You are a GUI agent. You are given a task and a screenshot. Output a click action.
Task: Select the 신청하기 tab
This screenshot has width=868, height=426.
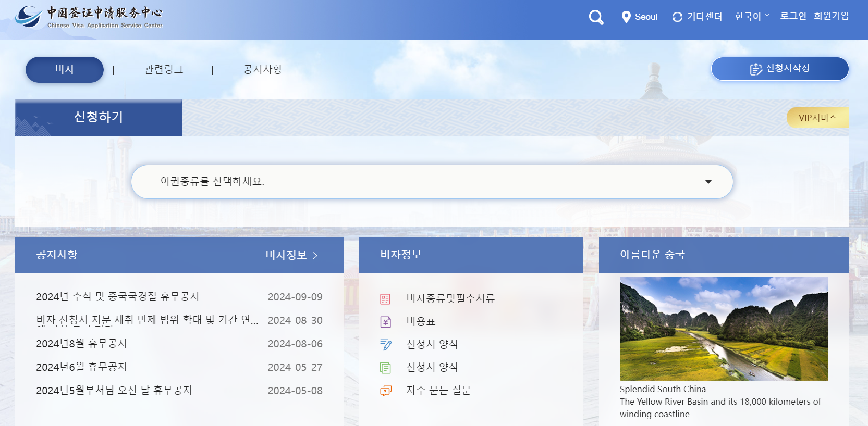tap(99, 118)
